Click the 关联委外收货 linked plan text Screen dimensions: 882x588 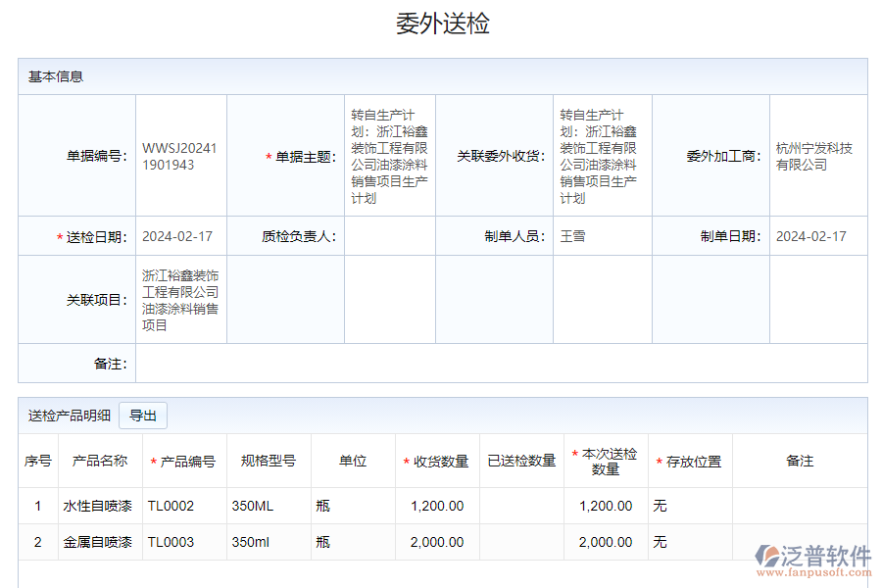coord(603,156)
